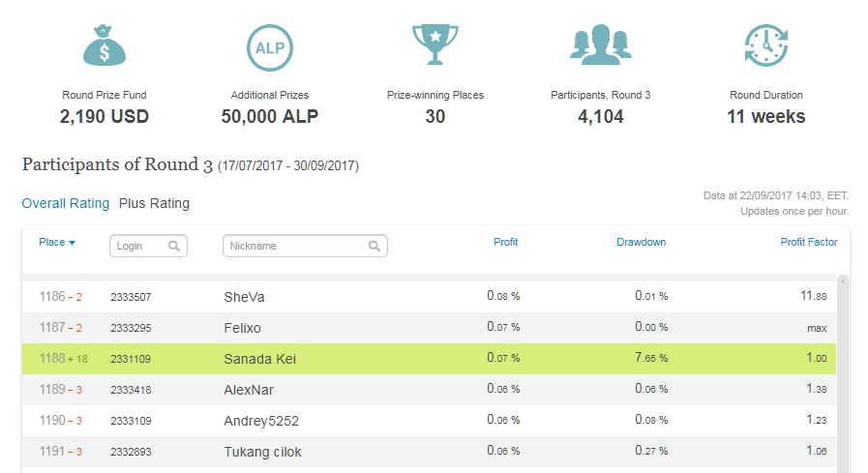This screenshot has height=473, width=868.
Task: Switch to the Plus Rating tab
Action: 154,203
